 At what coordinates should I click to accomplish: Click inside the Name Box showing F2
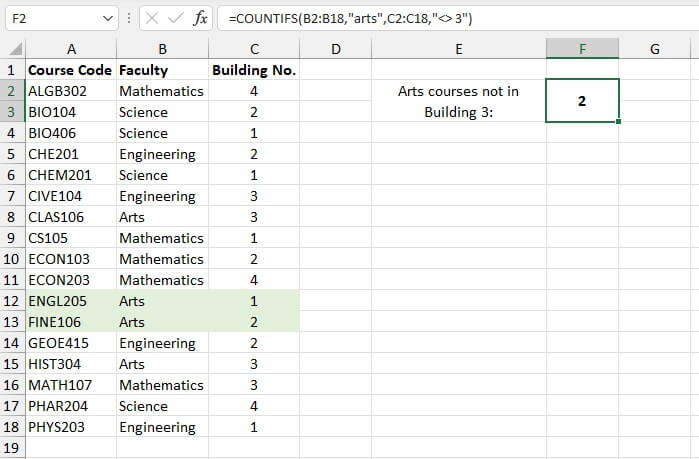(x=52, y=19)
